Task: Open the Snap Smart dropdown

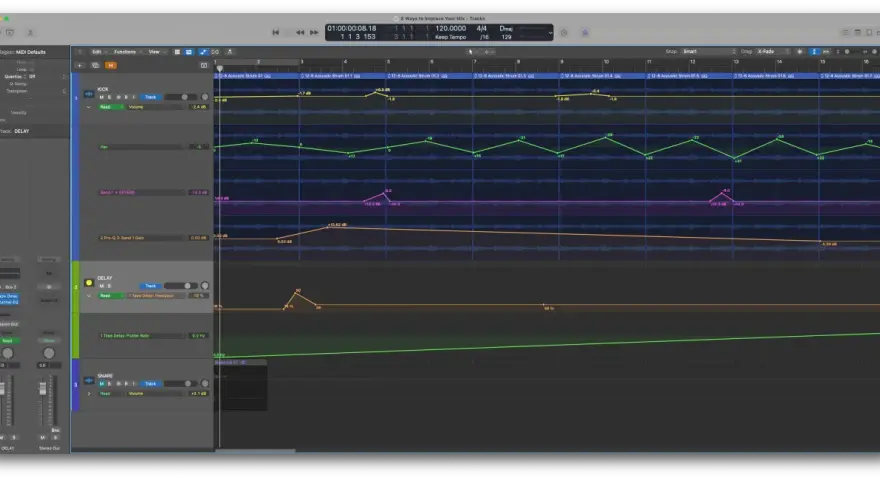Action: [708, 52]
